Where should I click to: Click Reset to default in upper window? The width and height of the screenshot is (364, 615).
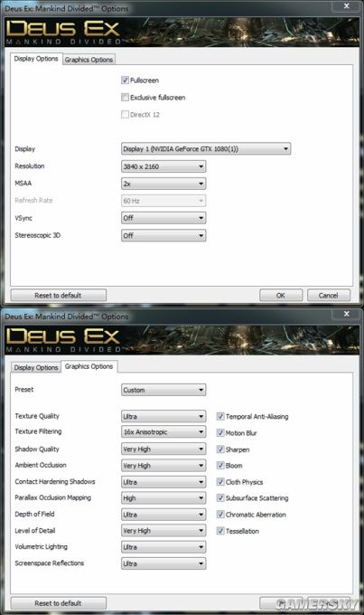pyautogui.click(x=59, y=296)
